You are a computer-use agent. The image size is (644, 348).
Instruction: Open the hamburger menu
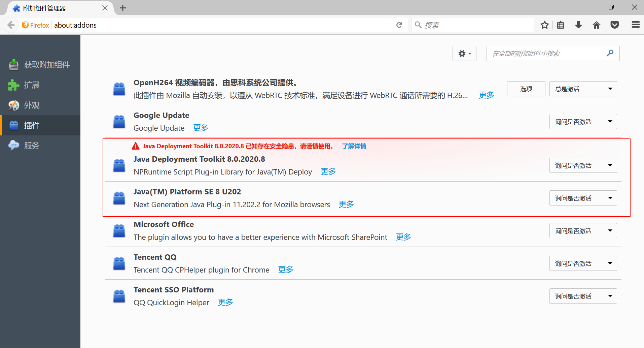tap(635, 25)
